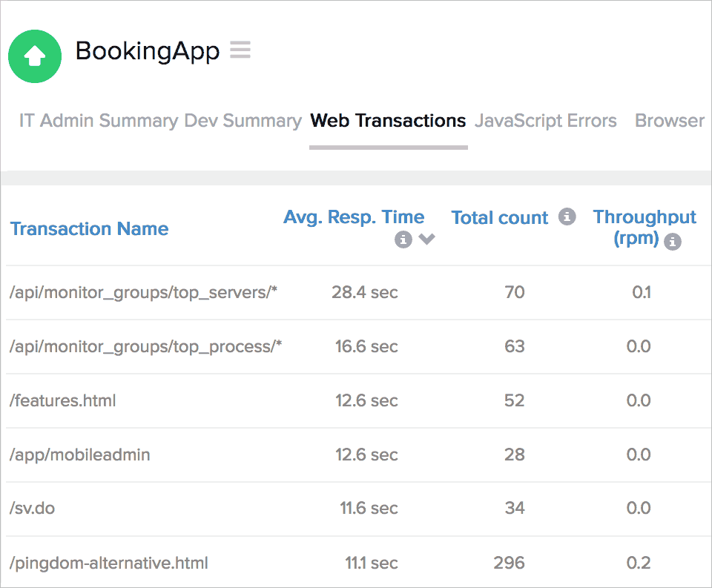Image resolution: width=712 pixels, height=588 pixels.
Task: Sort by Throughput (rpm) column header
Action: tap(644, 217)
